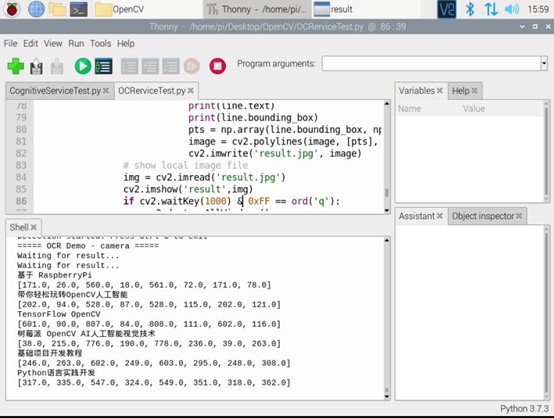The image size is (554, 418).
Task: Close the Assistant tab
Action: click(x=440, y=216)
